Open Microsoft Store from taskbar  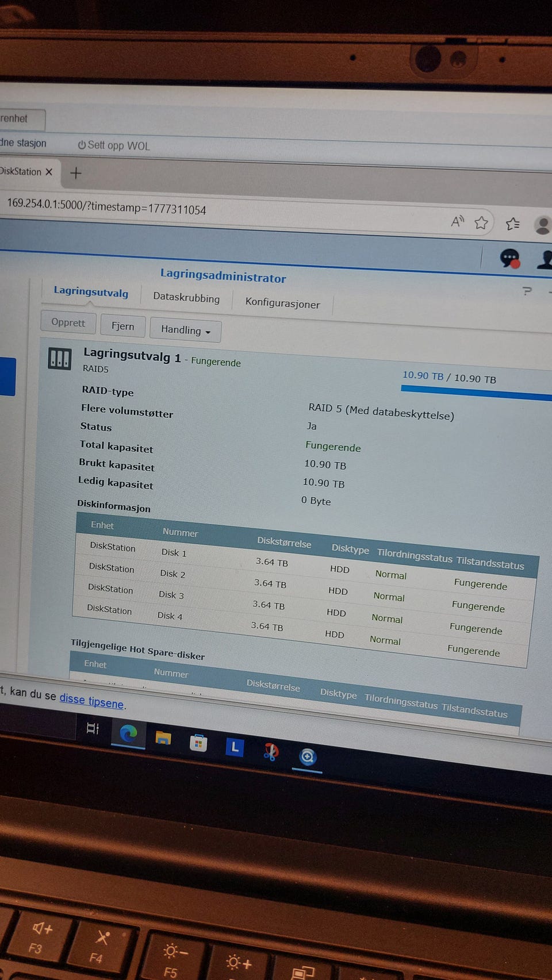(198, 743)
